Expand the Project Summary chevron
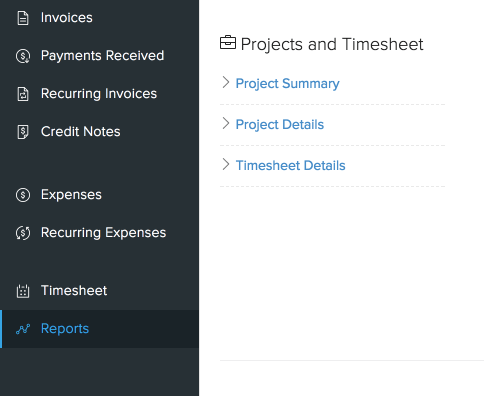Image resolution: width=484 pixels, height=396 pixels. click(226, 82)
